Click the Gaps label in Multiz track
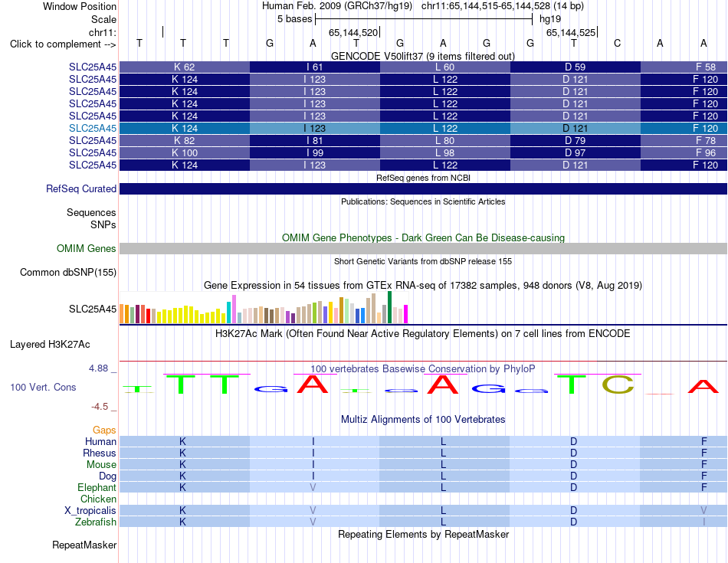728x563 pixels. tap(104, 430)
